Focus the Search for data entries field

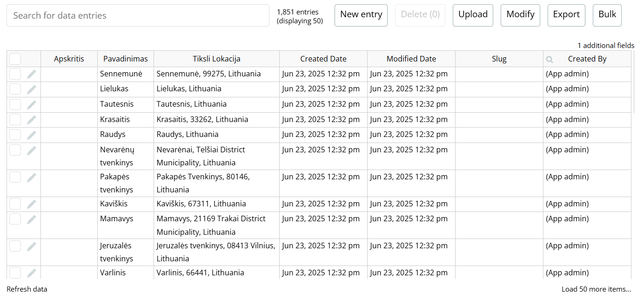(138, 15)
